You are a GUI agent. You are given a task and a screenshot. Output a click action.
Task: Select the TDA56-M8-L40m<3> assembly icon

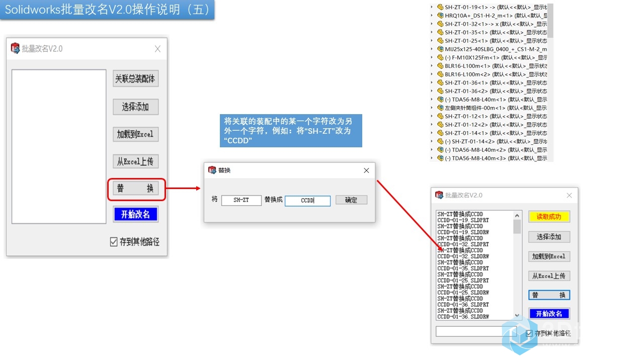click(440, 158)
